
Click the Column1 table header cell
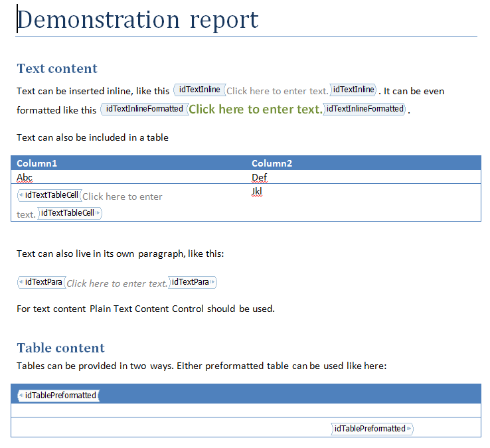point(37,163)
